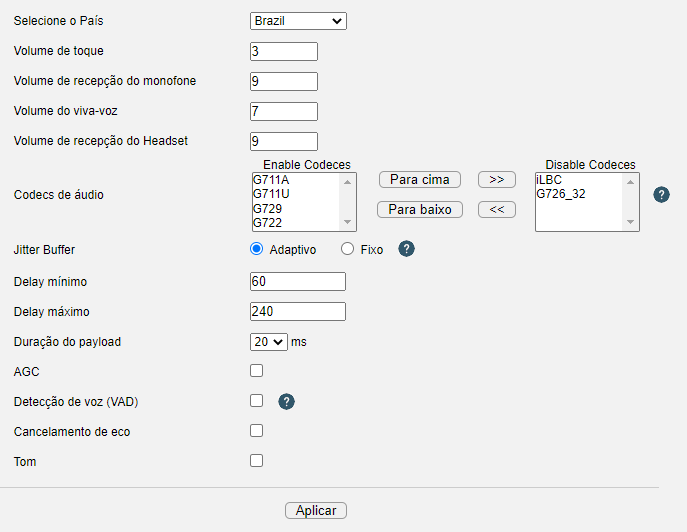Click the Delay máximo input field
Viewport: 687px width, 532px height.
[x=297, y=312]
